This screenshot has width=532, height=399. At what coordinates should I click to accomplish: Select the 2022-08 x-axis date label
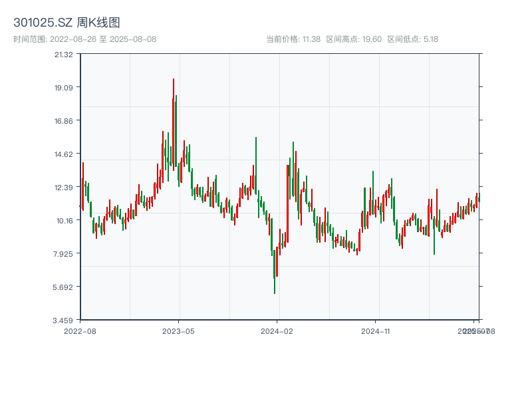tap(80, 330)
